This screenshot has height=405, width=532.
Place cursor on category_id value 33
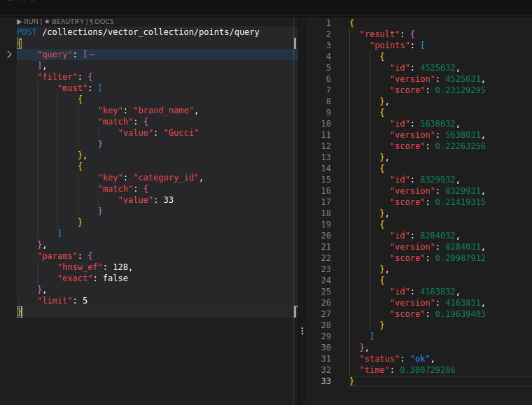167,200
